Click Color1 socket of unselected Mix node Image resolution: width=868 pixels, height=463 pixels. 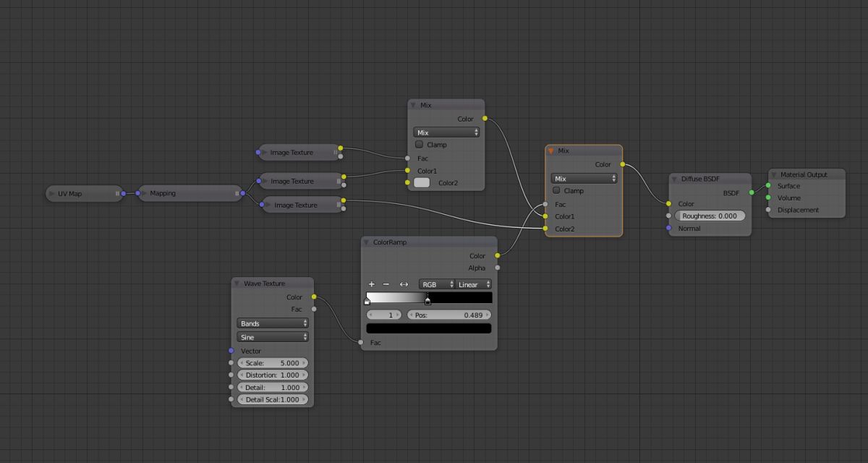408,171
